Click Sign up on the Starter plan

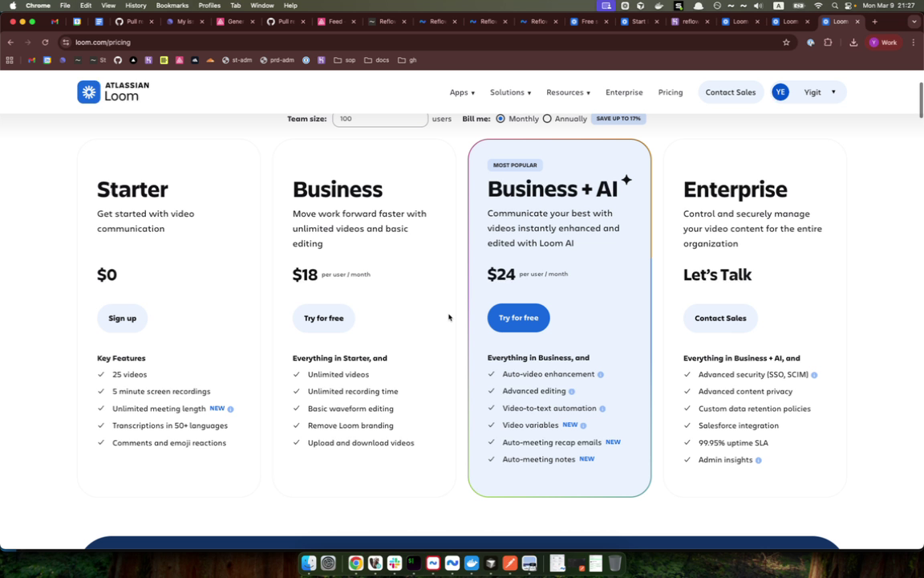122,319
